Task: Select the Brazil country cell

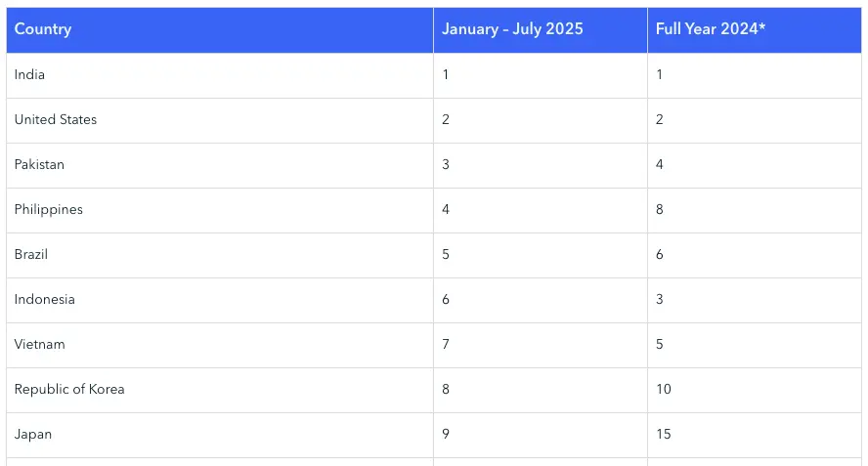Action: pos(220,255)
